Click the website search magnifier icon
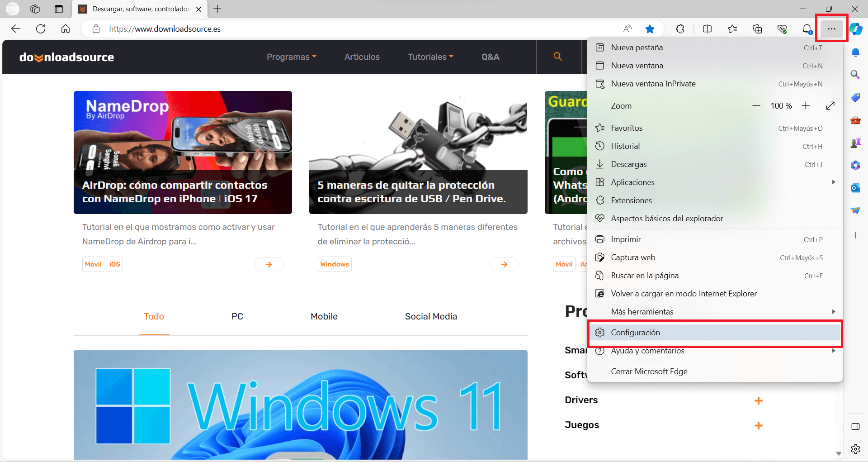 point(558,57)
